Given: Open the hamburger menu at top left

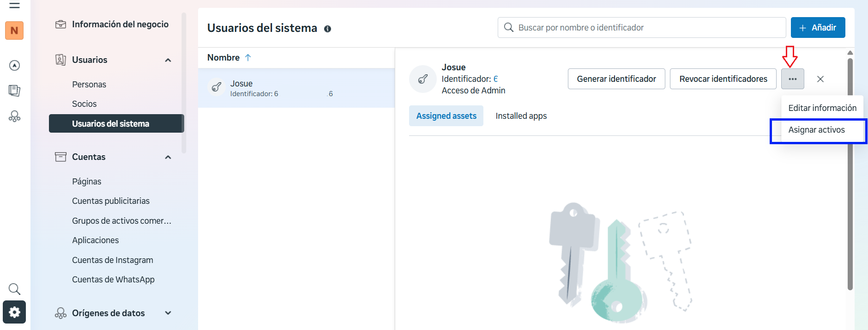Looking at the screenshot, I should tap(14, 5).
